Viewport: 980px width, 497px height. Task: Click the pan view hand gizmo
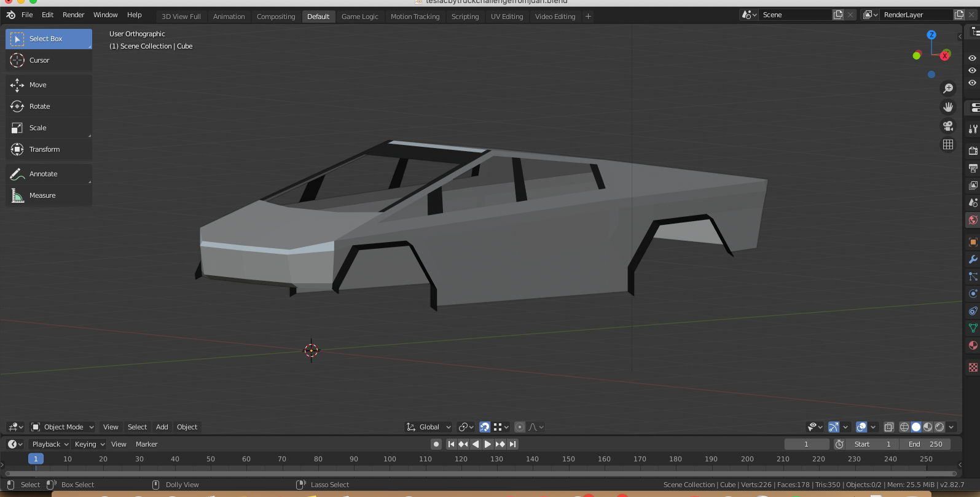coord(948,107)
